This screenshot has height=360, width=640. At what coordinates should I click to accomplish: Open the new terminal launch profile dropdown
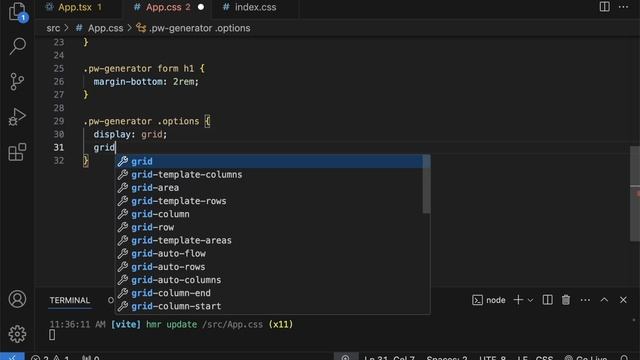pyautogui.click(x=530, y=300)
